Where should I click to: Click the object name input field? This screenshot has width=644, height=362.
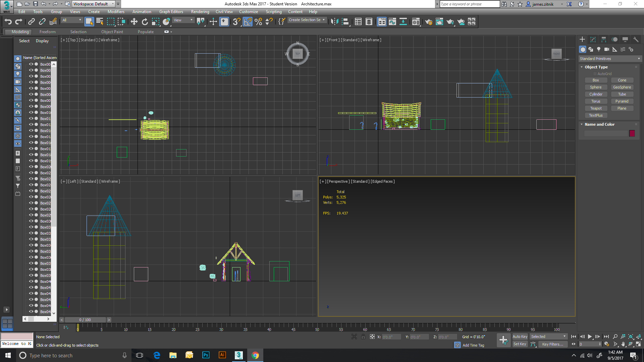[x=606, y=133]
